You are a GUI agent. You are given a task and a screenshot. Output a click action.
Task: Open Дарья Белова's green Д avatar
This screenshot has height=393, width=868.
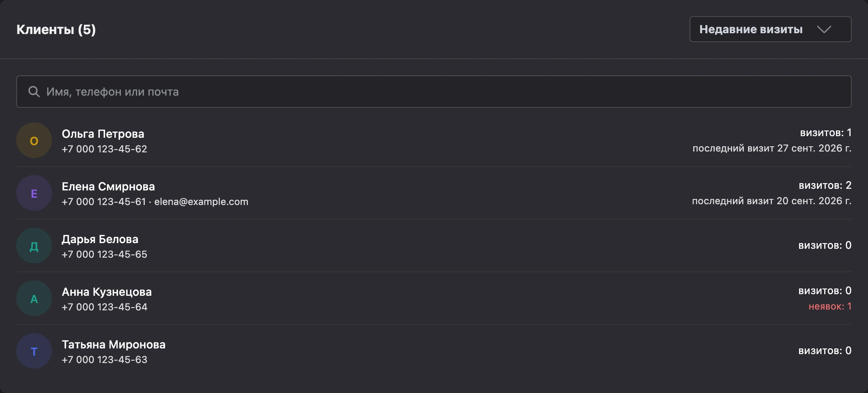pos(34,246)
